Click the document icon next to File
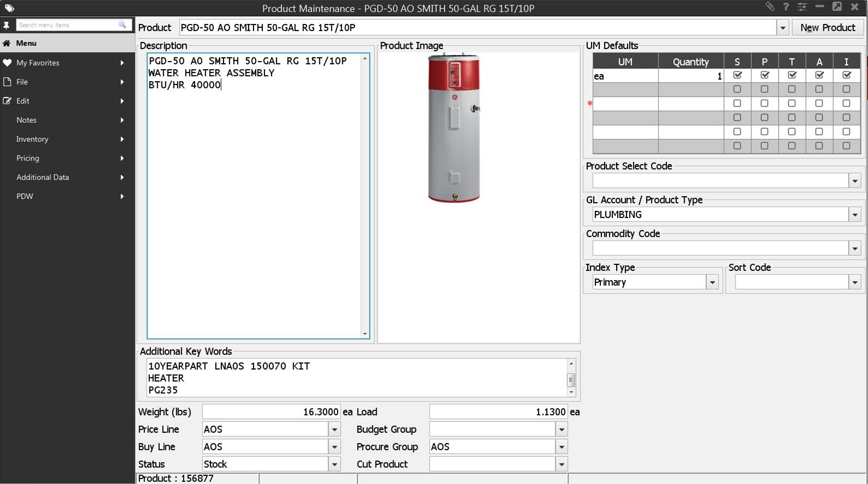This screenshot has height=484, width=868. point(7,82)
